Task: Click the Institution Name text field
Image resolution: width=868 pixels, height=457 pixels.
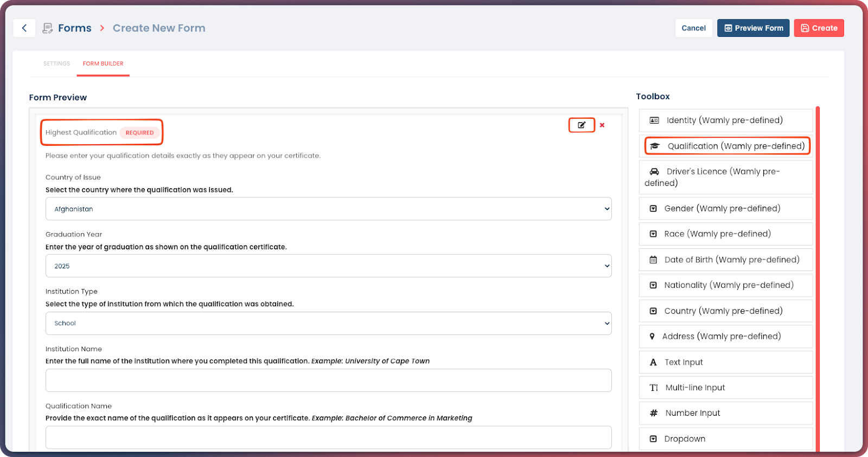Action: point(328,381)
